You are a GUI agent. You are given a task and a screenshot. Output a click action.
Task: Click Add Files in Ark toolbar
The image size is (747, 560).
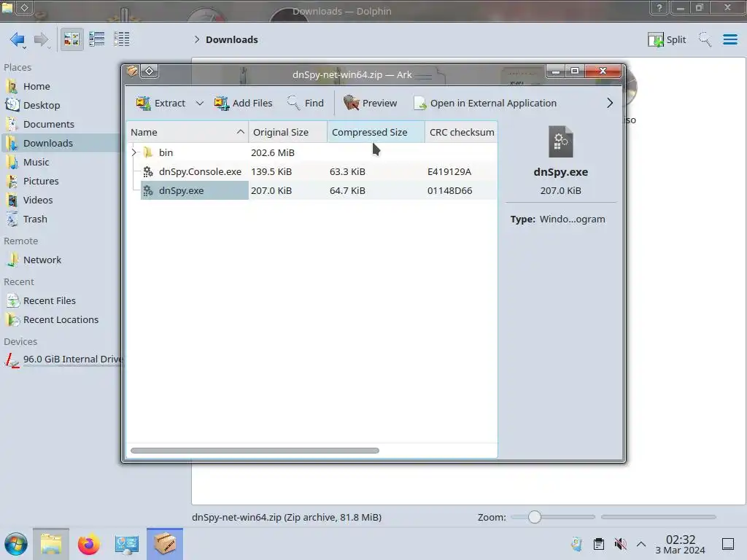click(x=244, y=103)
